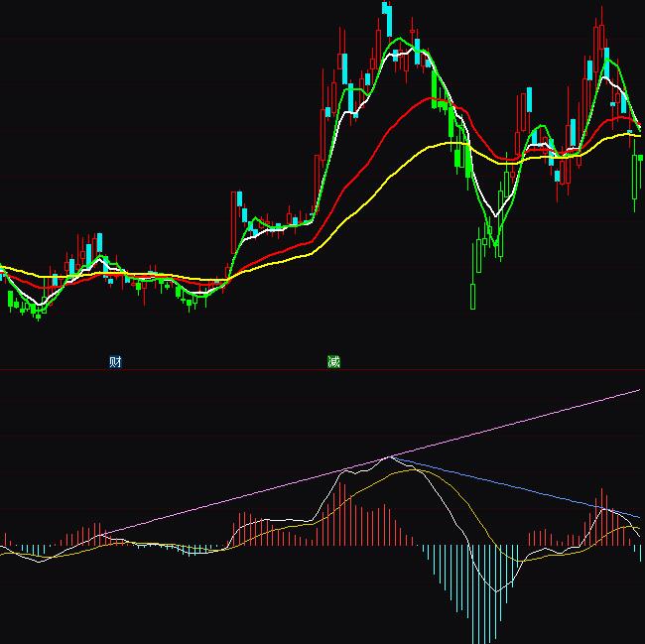Select the blue trendline's right endpoint
This screenshot has width=645, height=644.
[x=640, y=518]
